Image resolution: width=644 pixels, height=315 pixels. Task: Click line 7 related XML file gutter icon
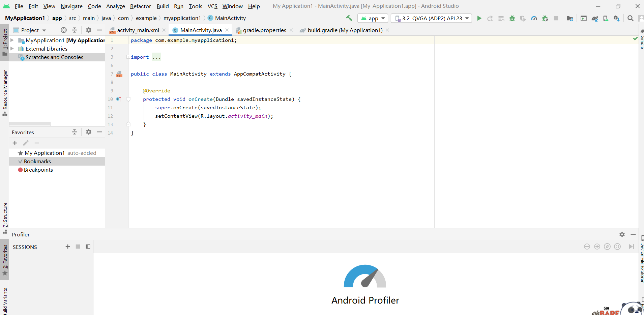click(x=119, y=74)
